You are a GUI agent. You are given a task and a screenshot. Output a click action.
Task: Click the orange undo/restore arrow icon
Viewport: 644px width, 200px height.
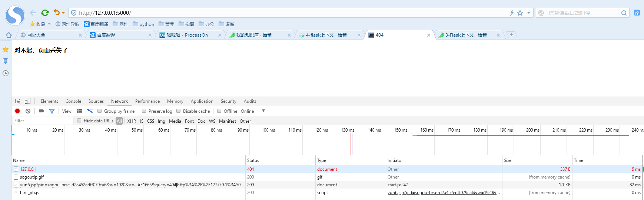[x=56, y=13]
